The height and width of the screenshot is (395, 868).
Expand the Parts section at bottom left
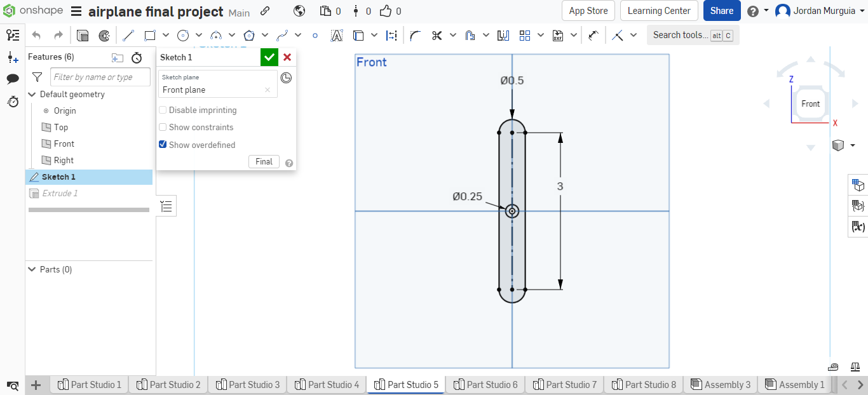(x=32, y=269)
